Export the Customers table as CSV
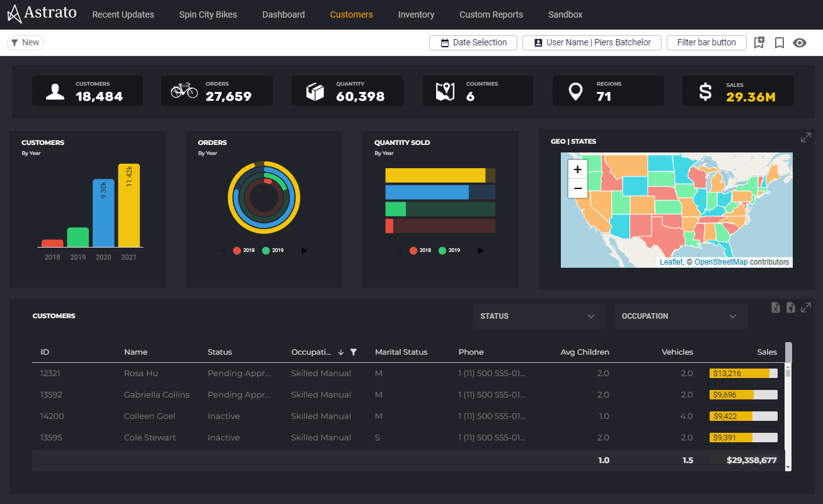The height and width of the screenshot is (504, 823). coord(791,307)
